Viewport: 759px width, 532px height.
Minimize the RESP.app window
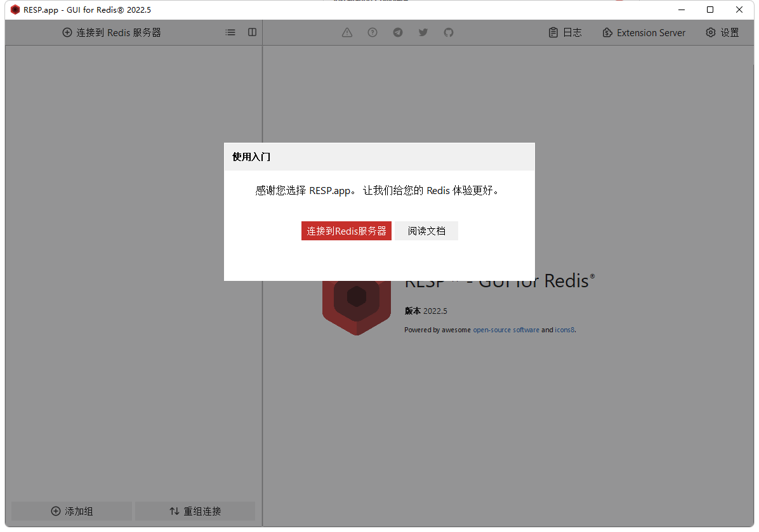[682, 10]
